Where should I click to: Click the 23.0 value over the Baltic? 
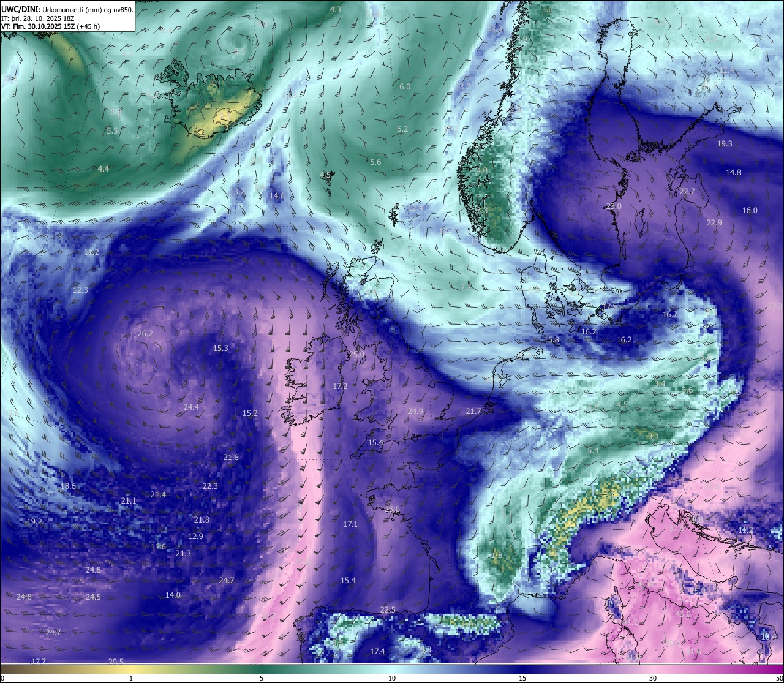[x=614, y=206]
